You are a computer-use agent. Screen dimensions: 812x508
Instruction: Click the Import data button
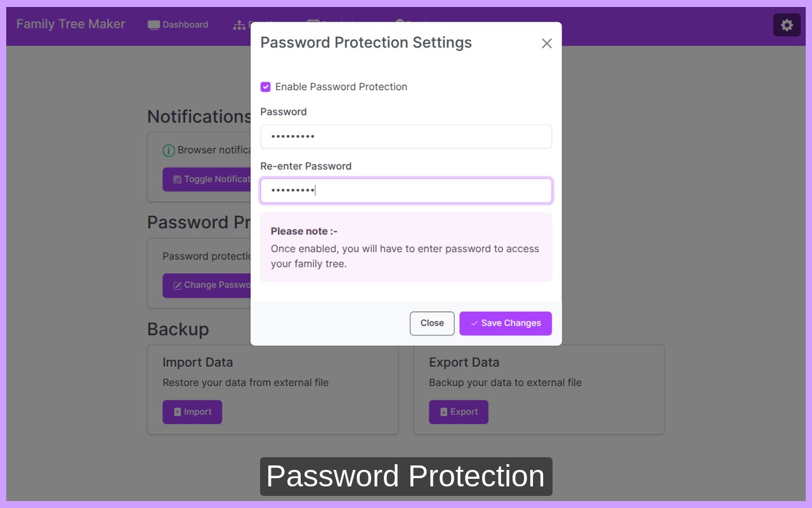(x=192, y=412)
